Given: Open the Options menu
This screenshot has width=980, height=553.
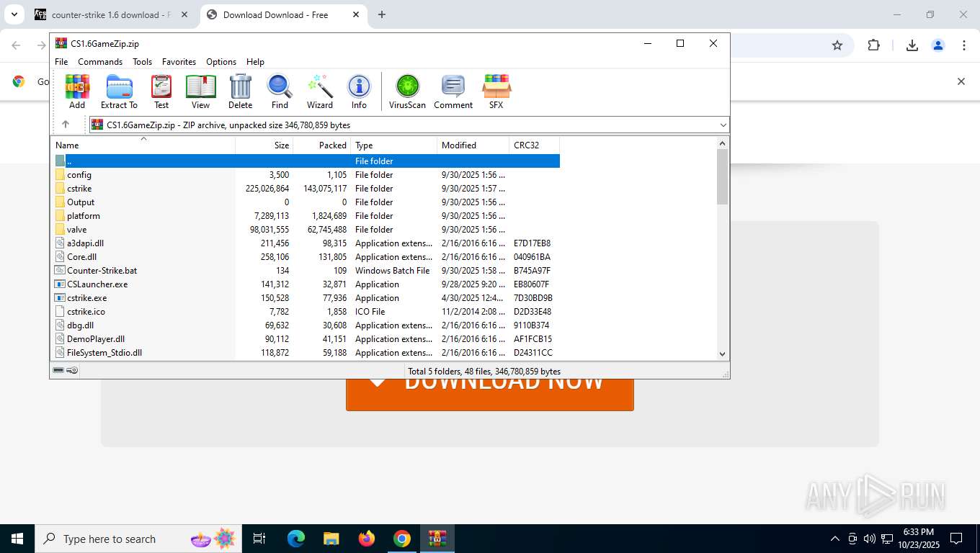Looking at the screenshot, I should pyautogui.click(x=221, y=62).
